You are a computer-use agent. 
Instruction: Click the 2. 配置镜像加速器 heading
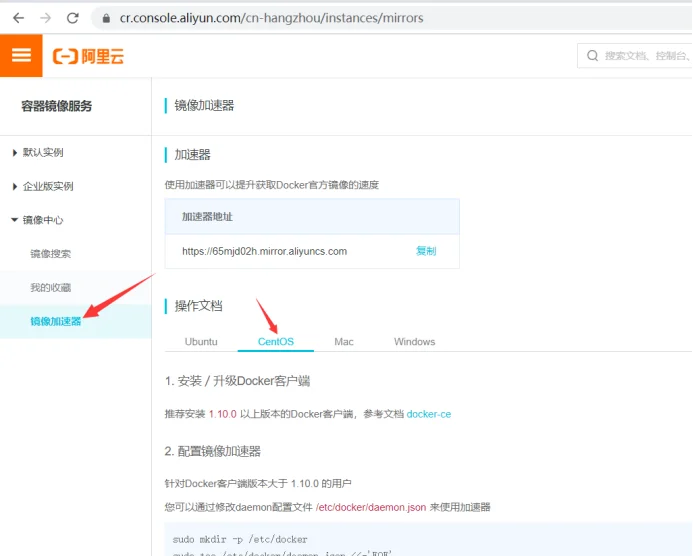[x=213, y=451]
